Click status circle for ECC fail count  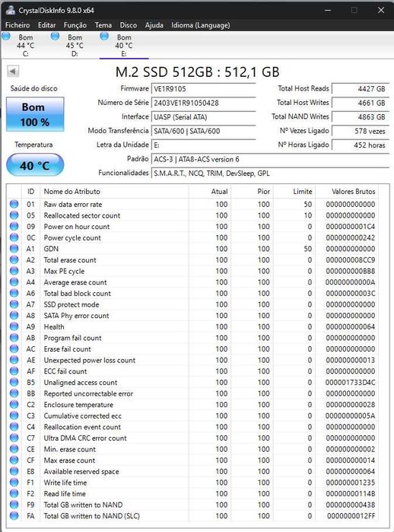[x=14, y=371]
